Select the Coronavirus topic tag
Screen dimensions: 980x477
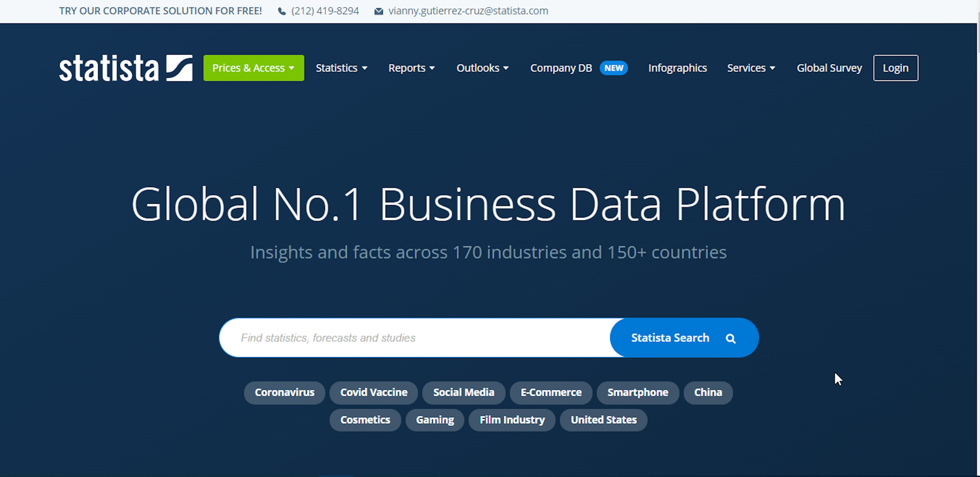coord(285,393)
